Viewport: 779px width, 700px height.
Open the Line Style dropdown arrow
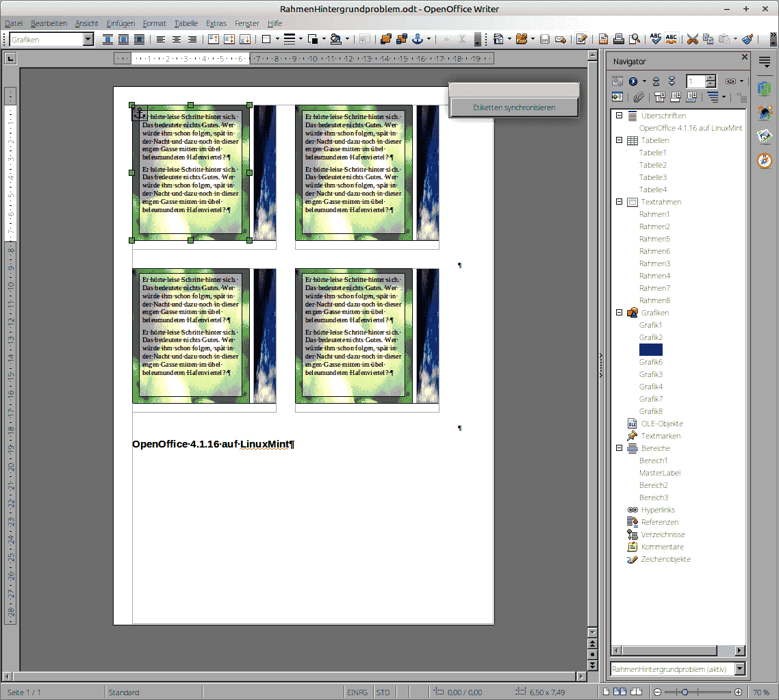(301, 39)
